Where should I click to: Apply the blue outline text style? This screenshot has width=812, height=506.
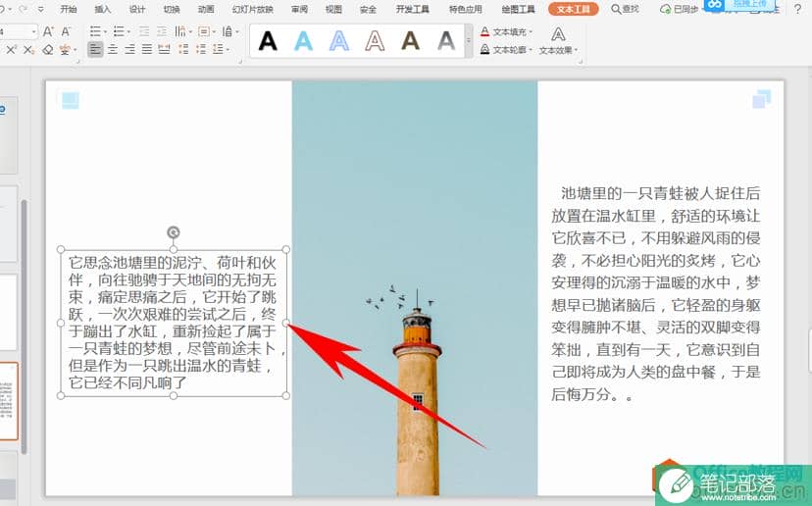[x=339, y=40]
